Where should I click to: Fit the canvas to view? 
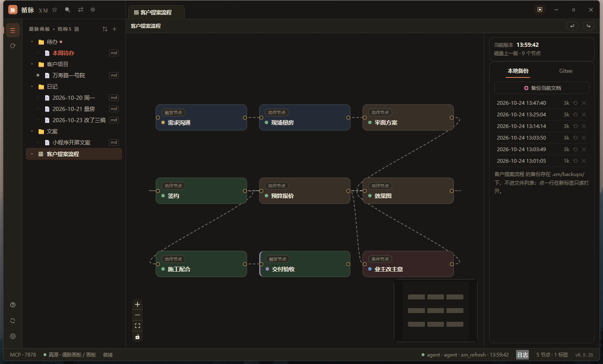137,326
